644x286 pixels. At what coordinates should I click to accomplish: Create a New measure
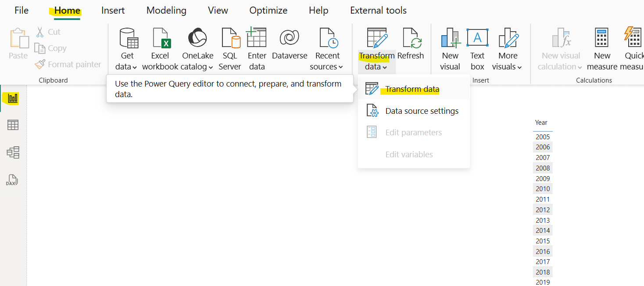pyautogui.click(x=602, y=49)
